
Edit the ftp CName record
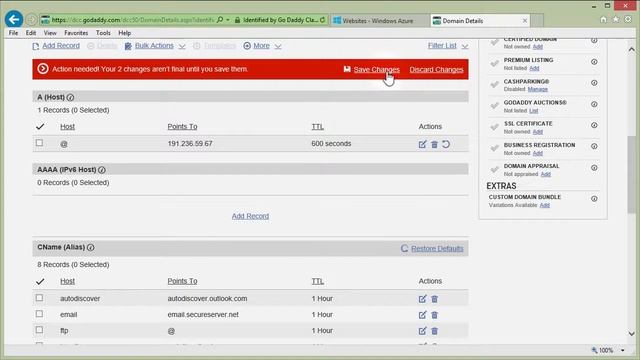(x=422, y=331)
